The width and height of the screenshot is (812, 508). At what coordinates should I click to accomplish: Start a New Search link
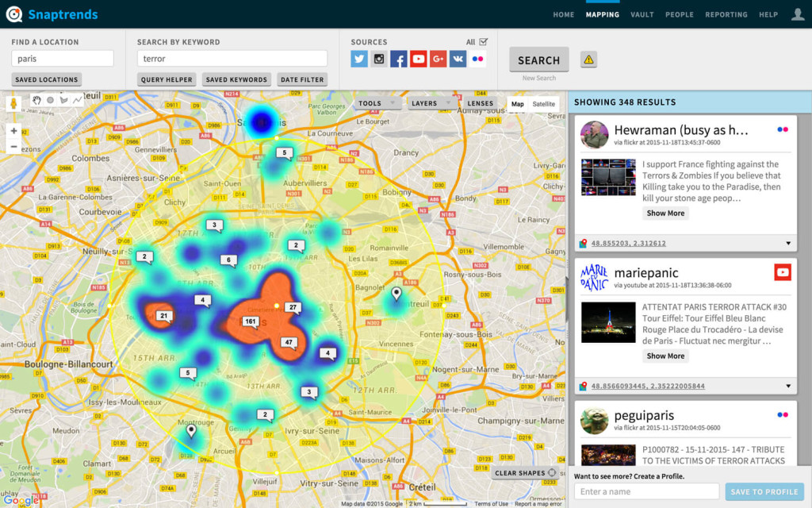pos(539,79)
